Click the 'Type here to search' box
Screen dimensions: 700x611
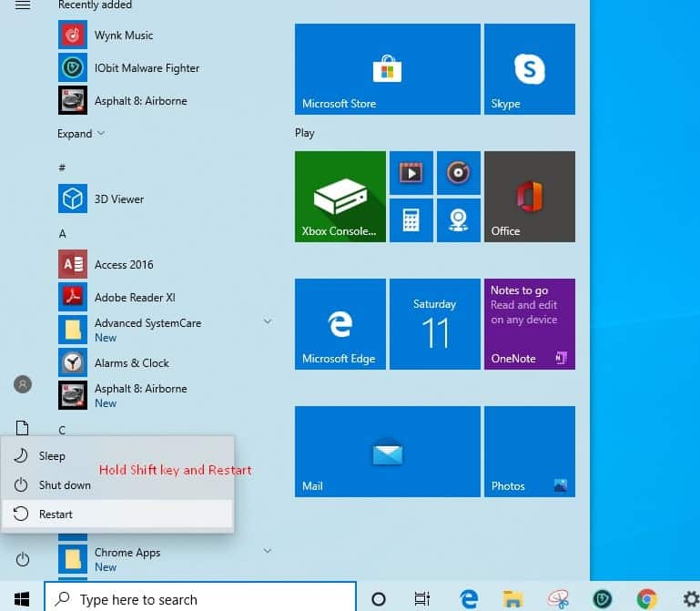(x=200, y=599)
